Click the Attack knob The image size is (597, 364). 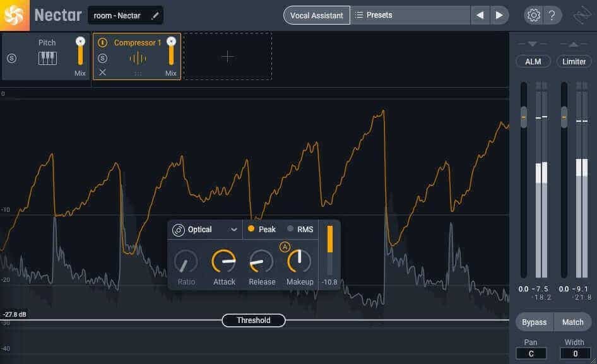pyautogui.click(x=224, y=262)
